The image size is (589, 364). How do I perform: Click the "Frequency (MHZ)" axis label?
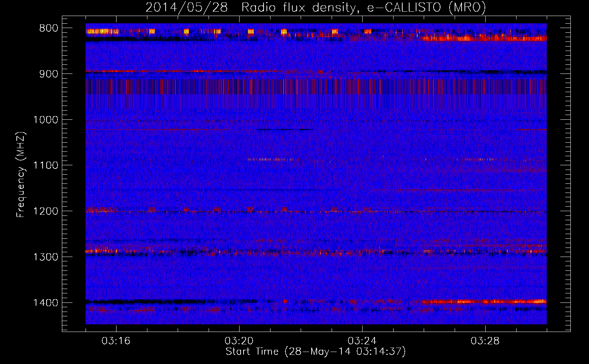(21, 175)
